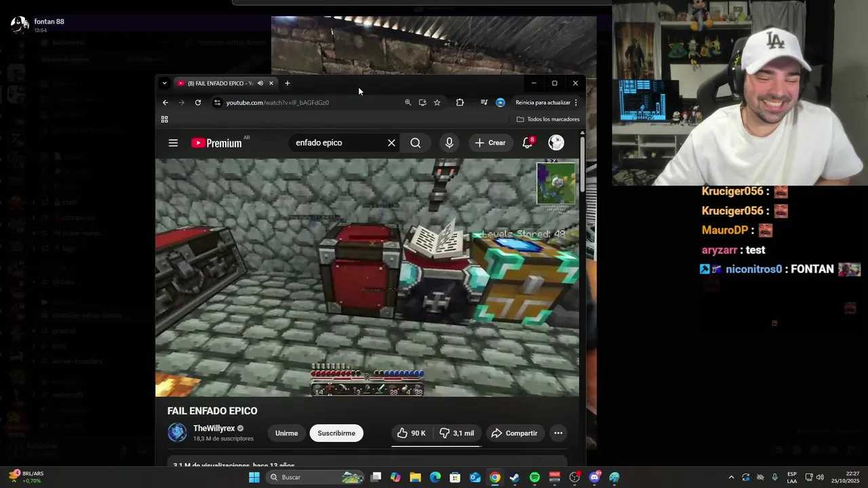This screenshot has width=868, height=488.
Task: Open Spotify from the taskbar
Action: (x=534, y=477)
